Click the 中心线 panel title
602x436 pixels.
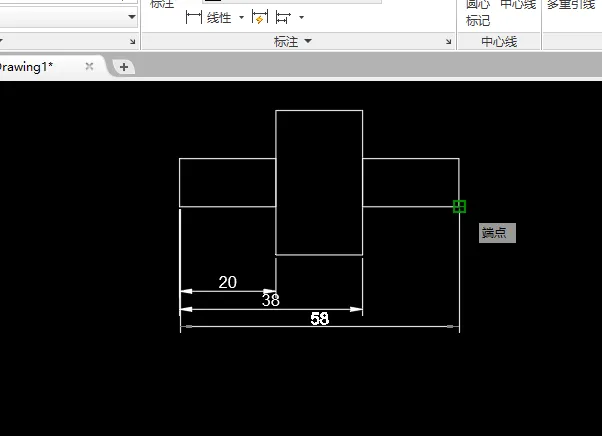click(x=499, y=41)
